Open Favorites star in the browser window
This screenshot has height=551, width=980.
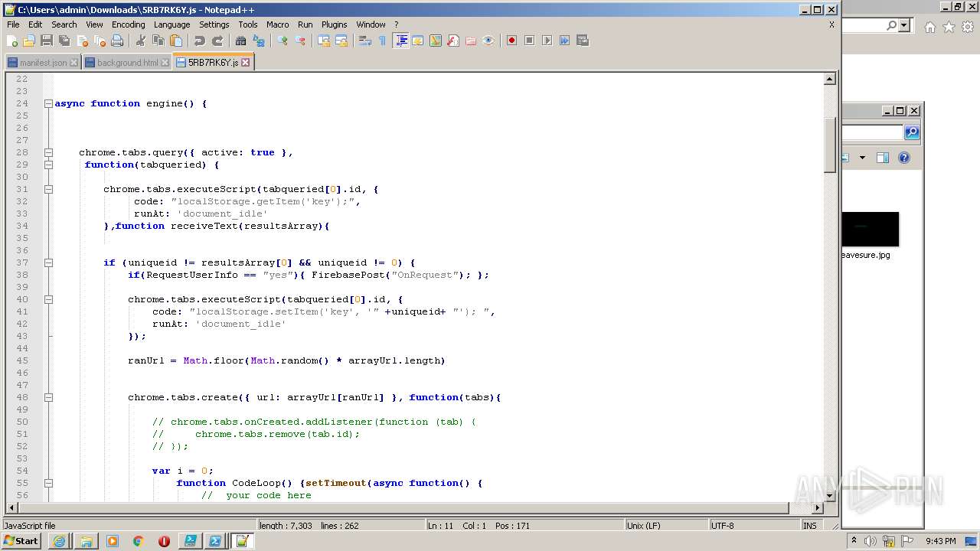tap(949, 27)
